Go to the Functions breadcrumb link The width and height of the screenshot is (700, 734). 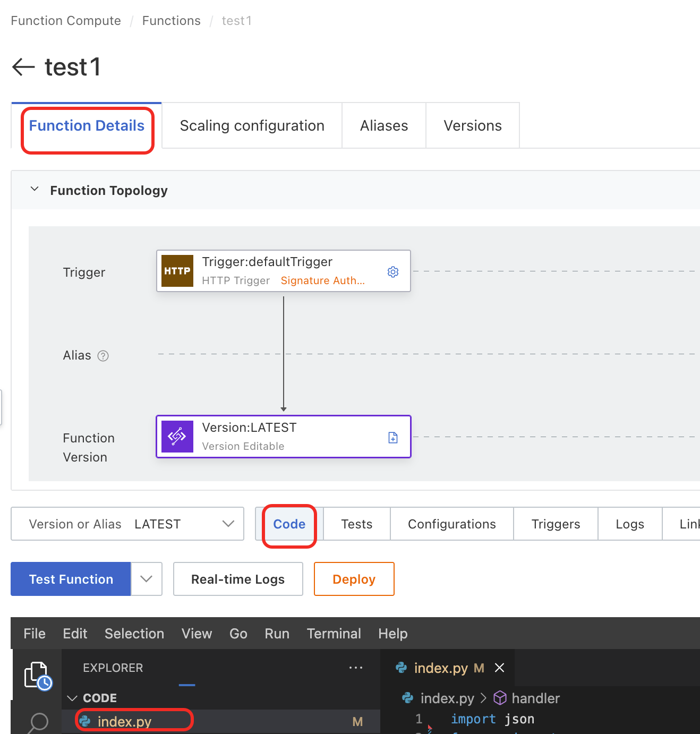[x=171, y=21]
